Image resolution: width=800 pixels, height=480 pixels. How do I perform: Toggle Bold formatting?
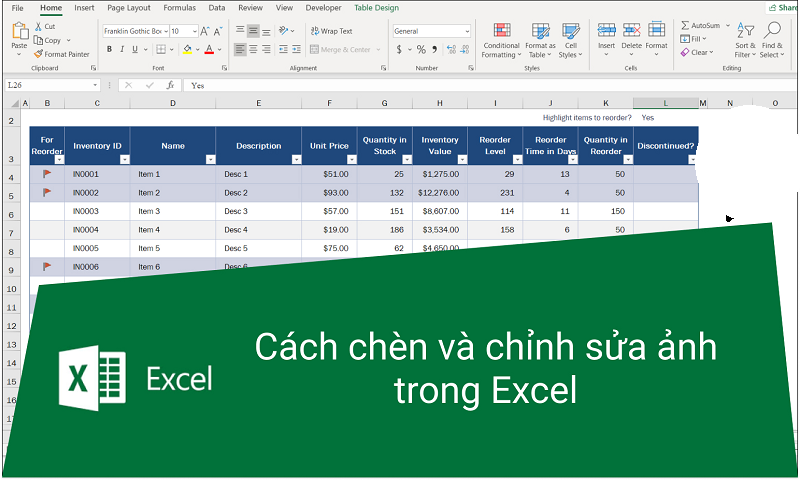pos(109,49)
